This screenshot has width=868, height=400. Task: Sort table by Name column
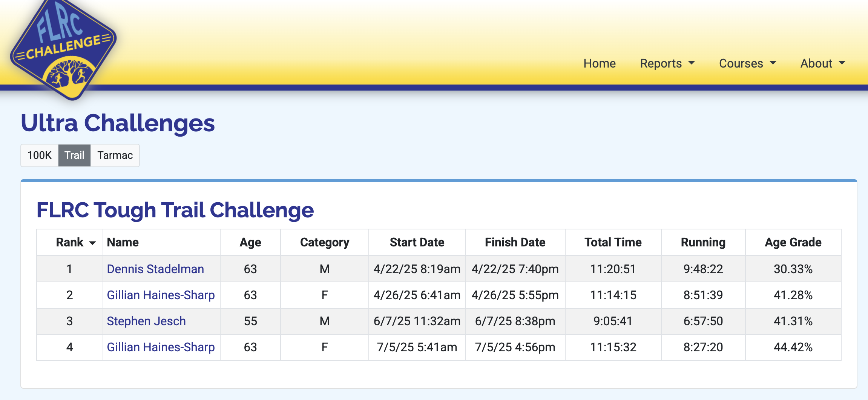tap(123, 242)
